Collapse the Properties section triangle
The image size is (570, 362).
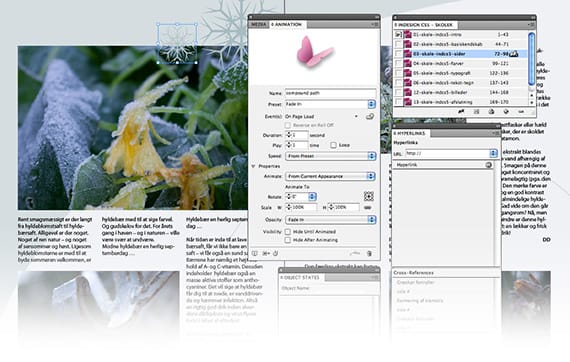coord(253,166)
